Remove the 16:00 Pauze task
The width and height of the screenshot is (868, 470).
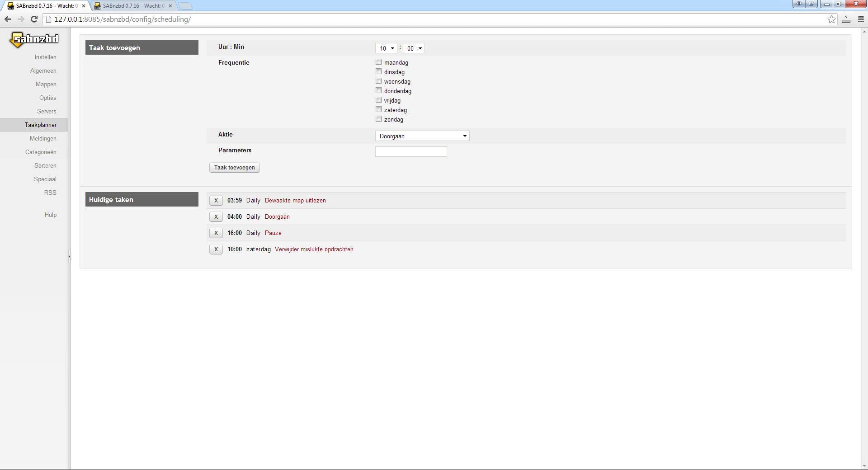coord(216,233)
